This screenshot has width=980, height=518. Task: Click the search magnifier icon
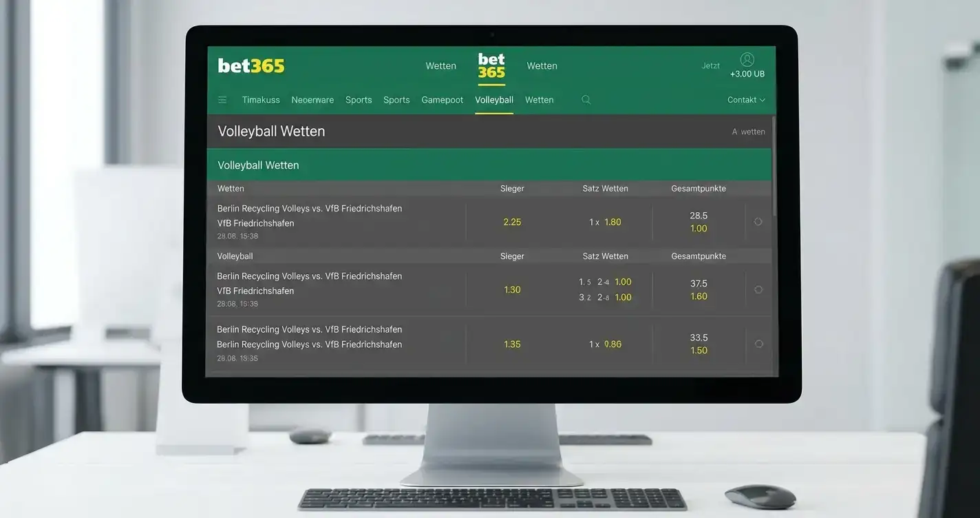[586, 100]
